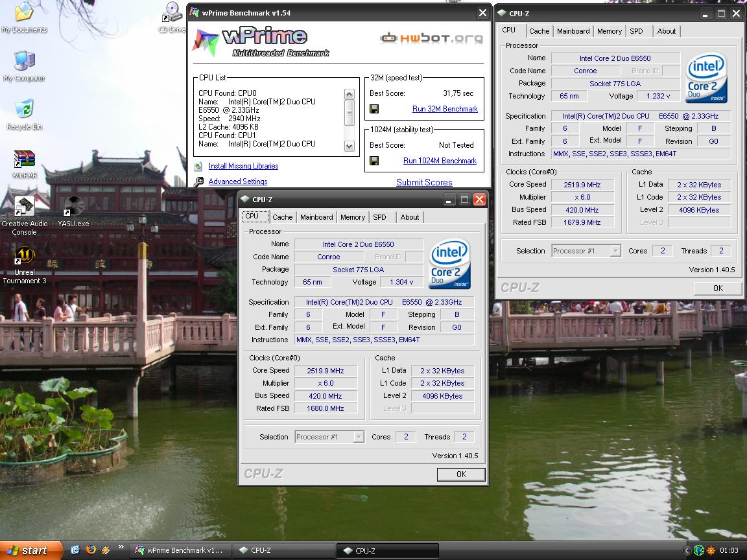Select the CPU tab in front CPU-Z

[256, 216]
